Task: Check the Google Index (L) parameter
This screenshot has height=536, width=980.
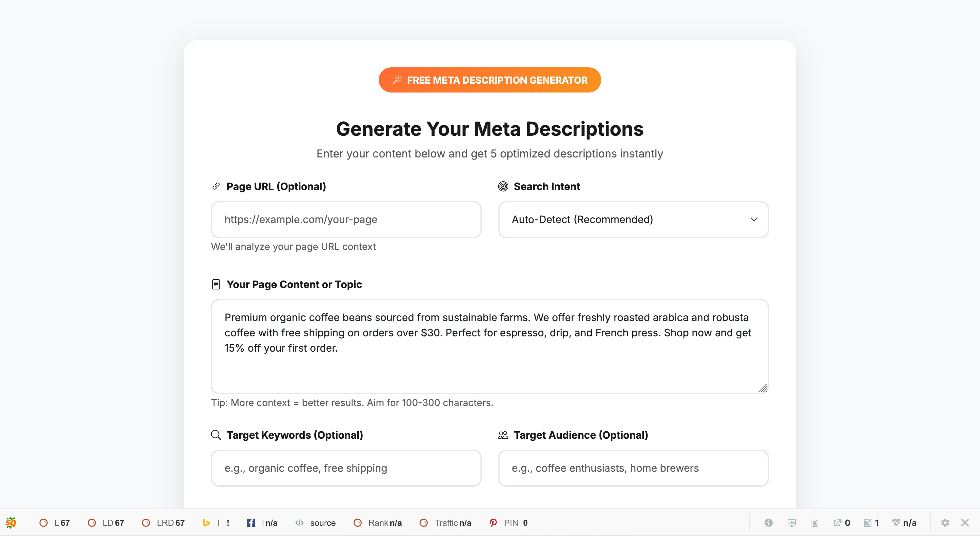Action: 54,523
